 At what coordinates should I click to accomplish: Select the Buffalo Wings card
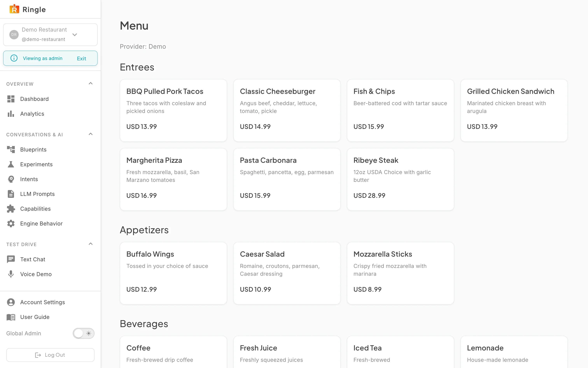coord(173,273)
